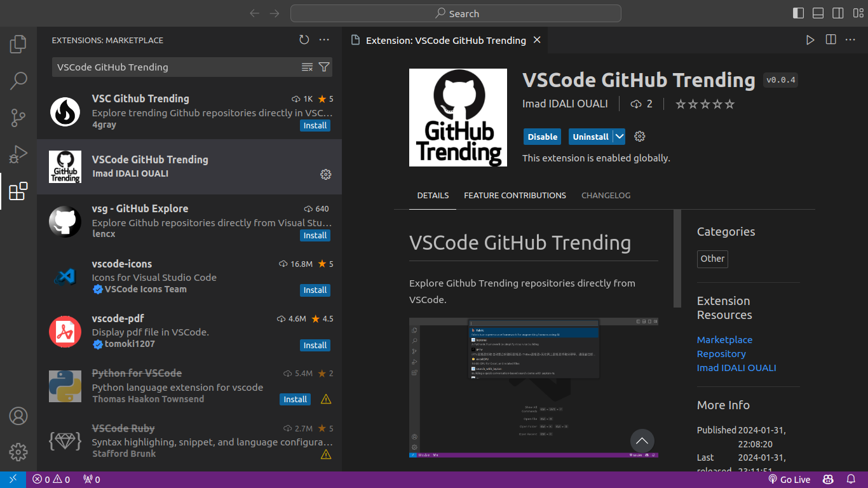The height and width of the screenshot is (488, 868).
Task: Install the vsg - GitHub Explore extension
Action: click(315, 236)
